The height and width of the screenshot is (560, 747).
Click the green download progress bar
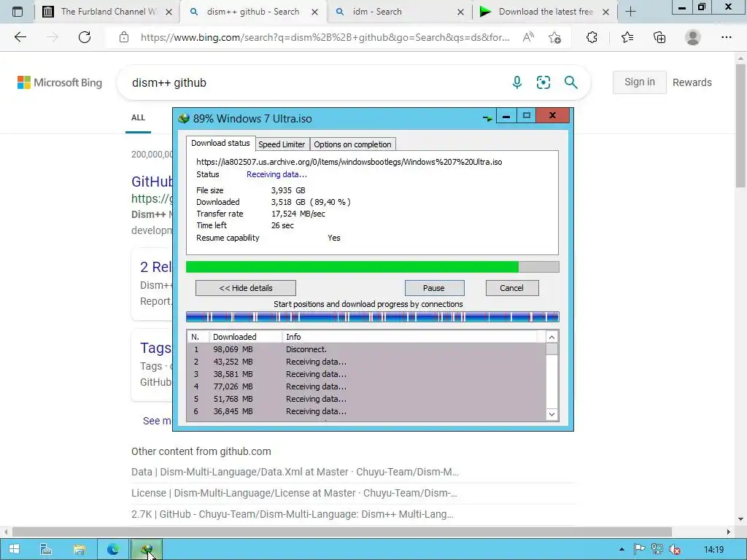click(x=373, y=267)
